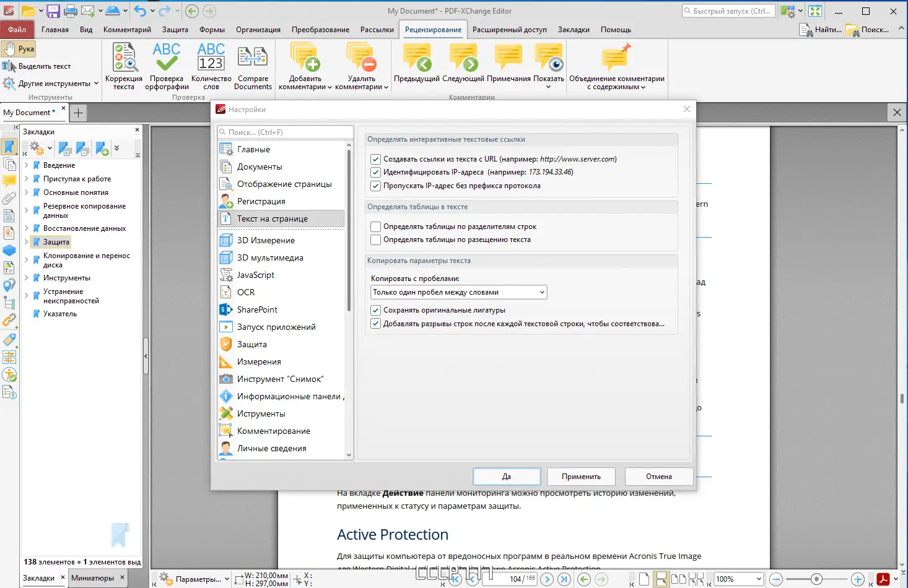Image resolution: width=908 pixels, height=588 pixels.
Task: Select 'Комментирование' settings category
Action: (x=281, y=431)
